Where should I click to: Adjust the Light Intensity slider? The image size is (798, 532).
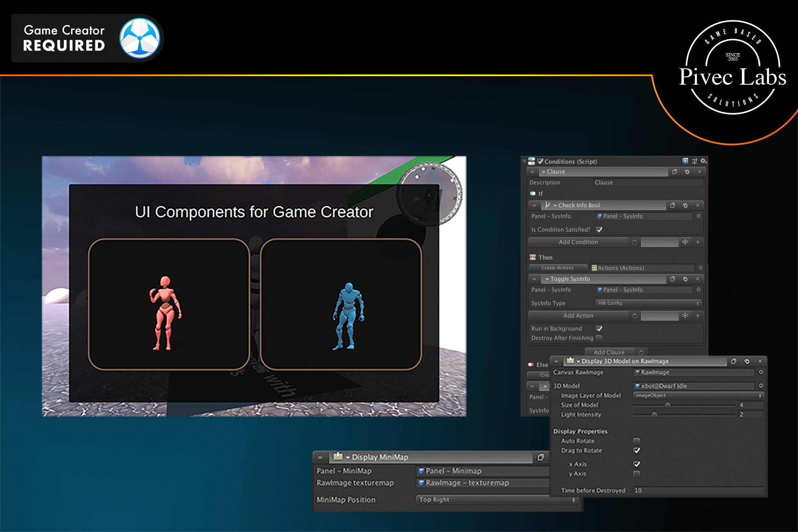(654, 415)
